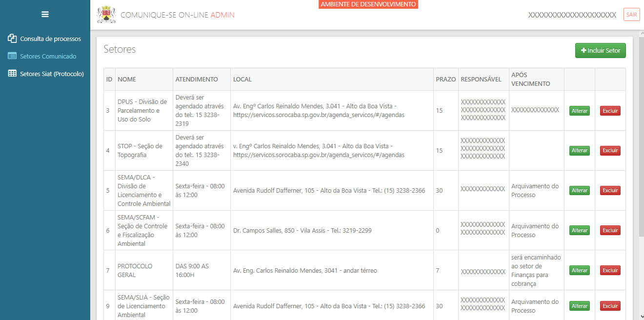Click the Setores page heading
Screen dimensions: 644x320
pos(120,49)
